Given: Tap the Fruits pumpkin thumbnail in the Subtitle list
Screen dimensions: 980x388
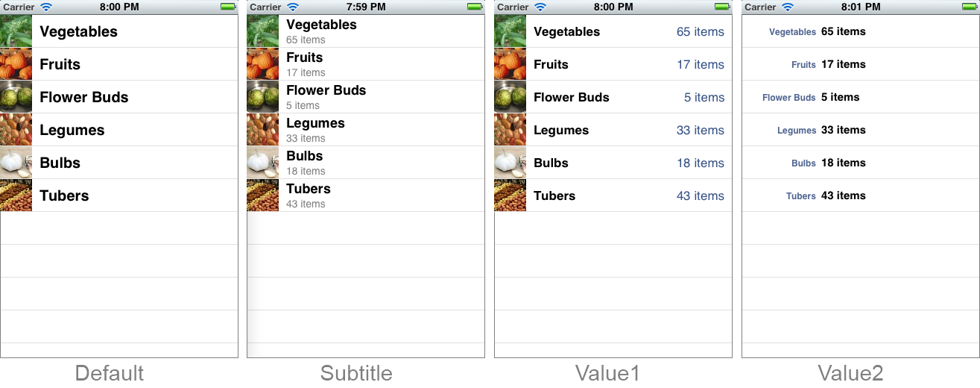Looking at the screenshot, I should tap(263, 64).
